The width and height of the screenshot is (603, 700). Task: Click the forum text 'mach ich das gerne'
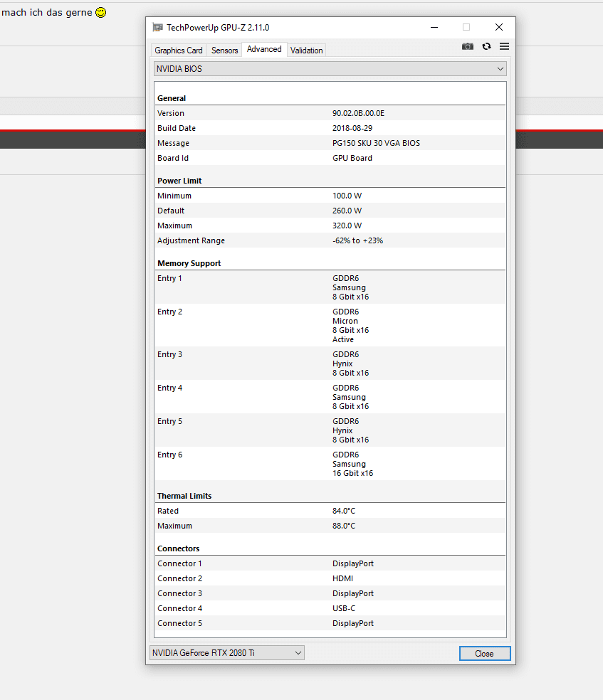click(47, 13)
